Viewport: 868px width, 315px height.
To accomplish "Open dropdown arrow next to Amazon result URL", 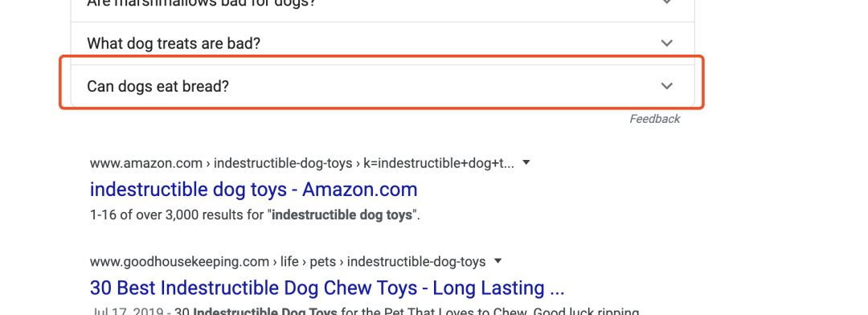I will click(x=526, y=163).
